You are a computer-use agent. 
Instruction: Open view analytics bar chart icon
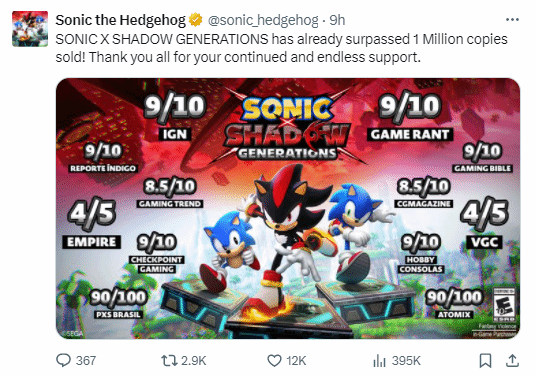coord(379,361)
